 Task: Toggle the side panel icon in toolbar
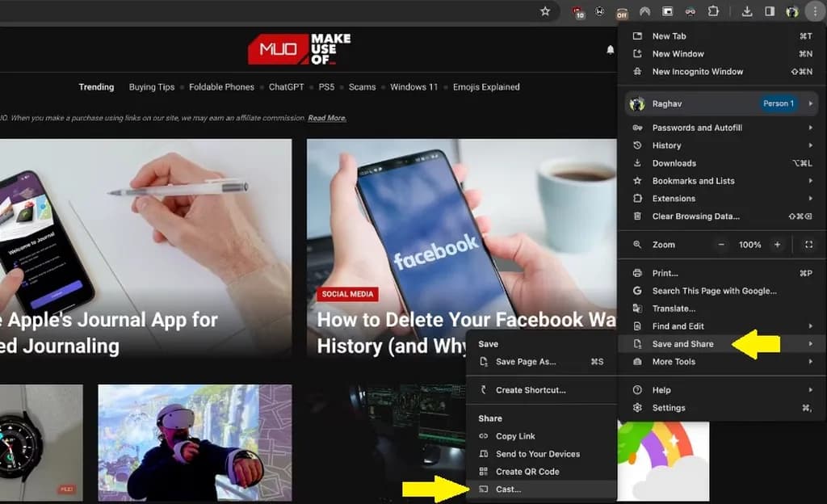[770, 11]
